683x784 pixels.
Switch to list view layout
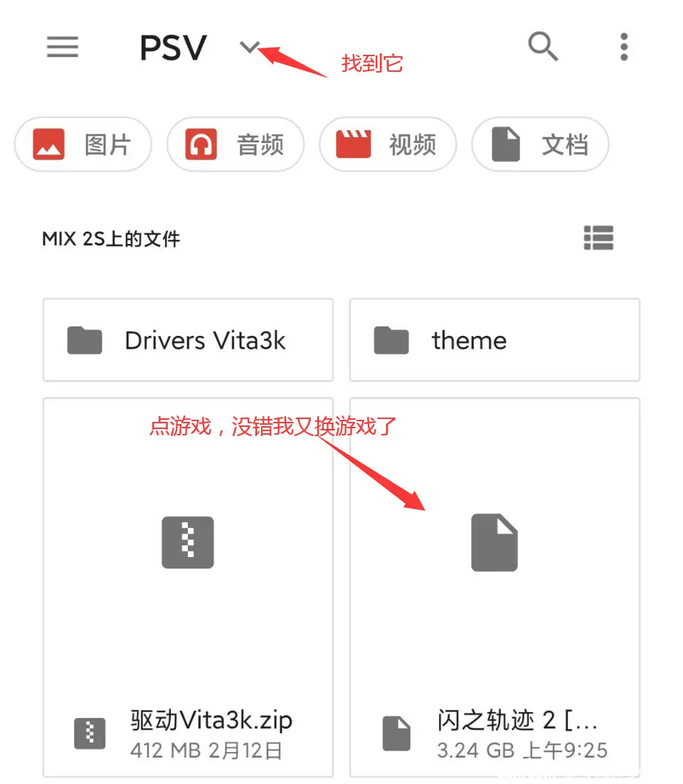click(598, 238)
